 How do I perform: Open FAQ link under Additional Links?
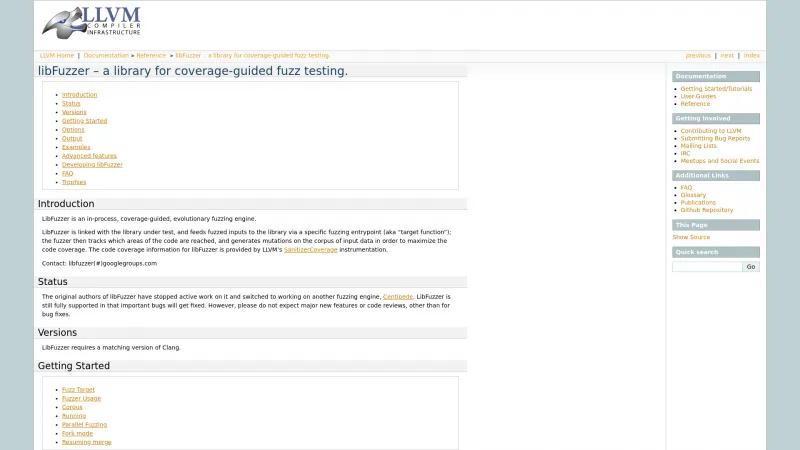tap(686, 188)
